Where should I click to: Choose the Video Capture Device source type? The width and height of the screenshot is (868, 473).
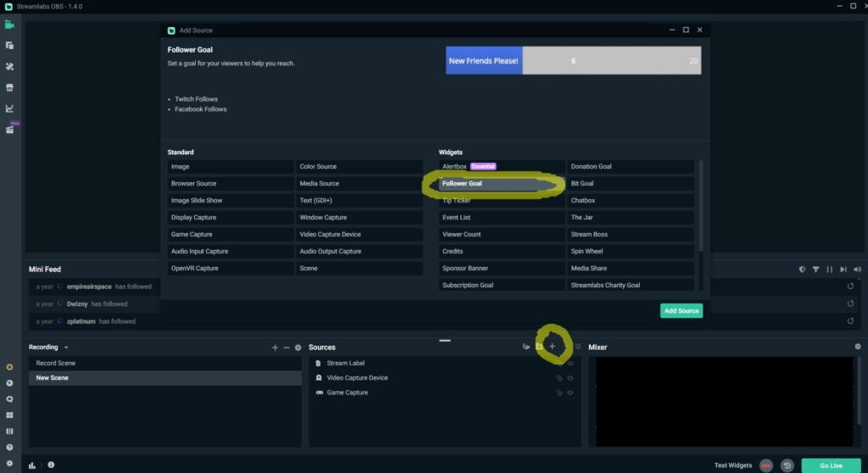[x=359, y=234]
